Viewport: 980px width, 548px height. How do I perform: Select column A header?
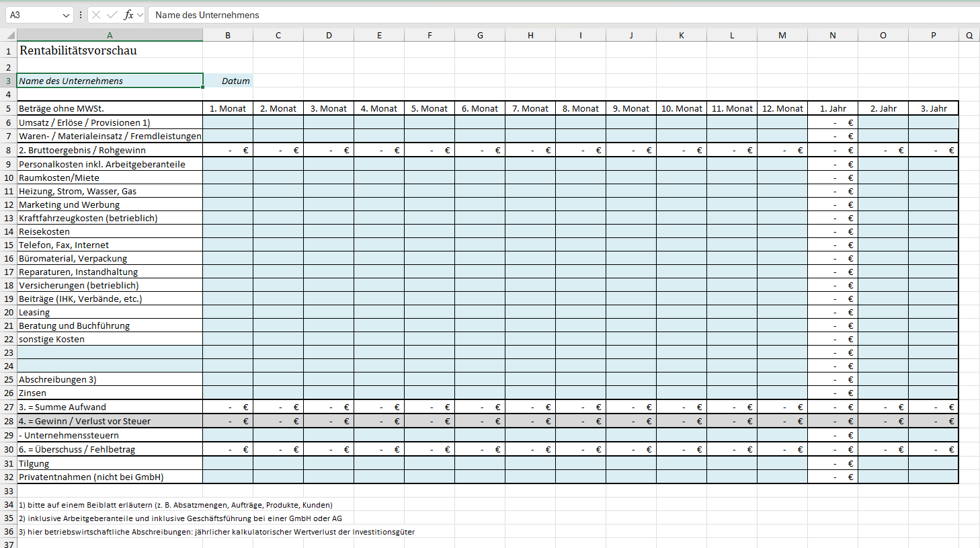110,35
